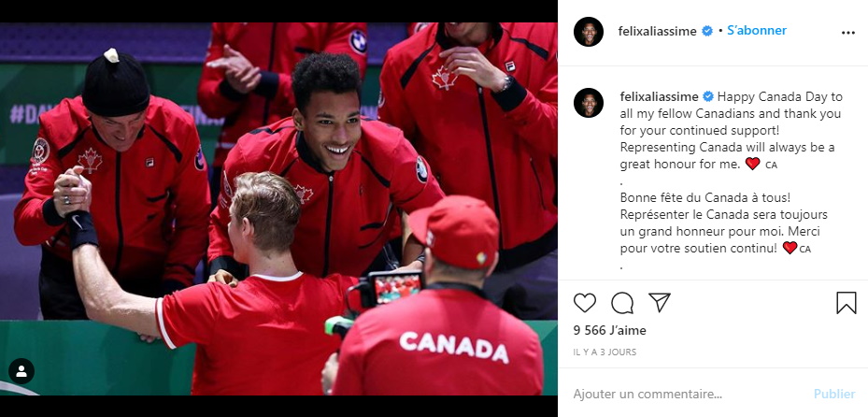The image size is (868, 417).
Task: View who liked via 9 566 J'aime
Action: (609, 331)
